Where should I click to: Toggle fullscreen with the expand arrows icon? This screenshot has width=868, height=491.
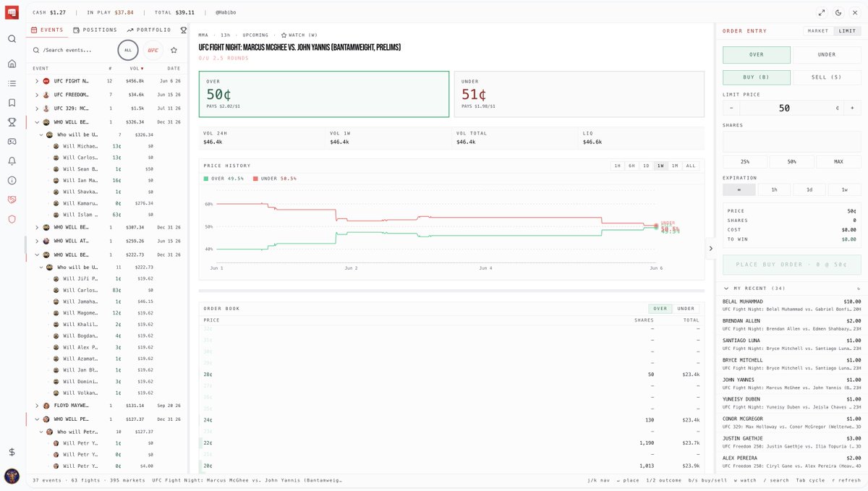(x=822, y=12)
